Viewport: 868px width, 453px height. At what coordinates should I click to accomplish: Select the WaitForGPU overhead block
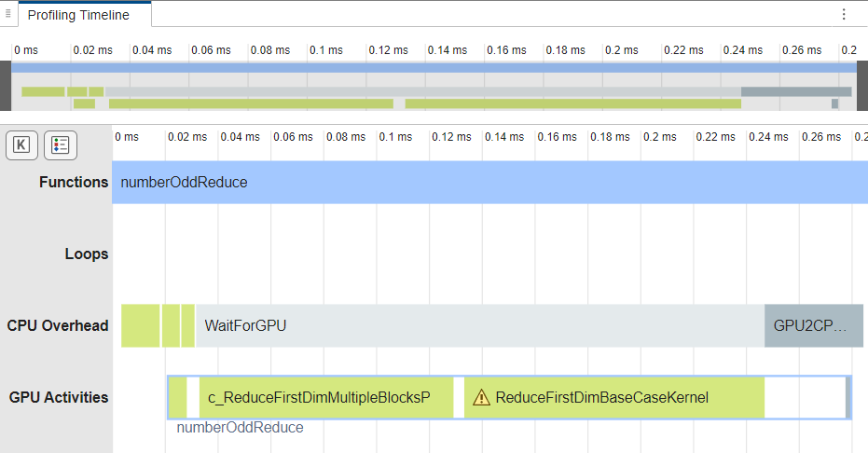point(480,326)
